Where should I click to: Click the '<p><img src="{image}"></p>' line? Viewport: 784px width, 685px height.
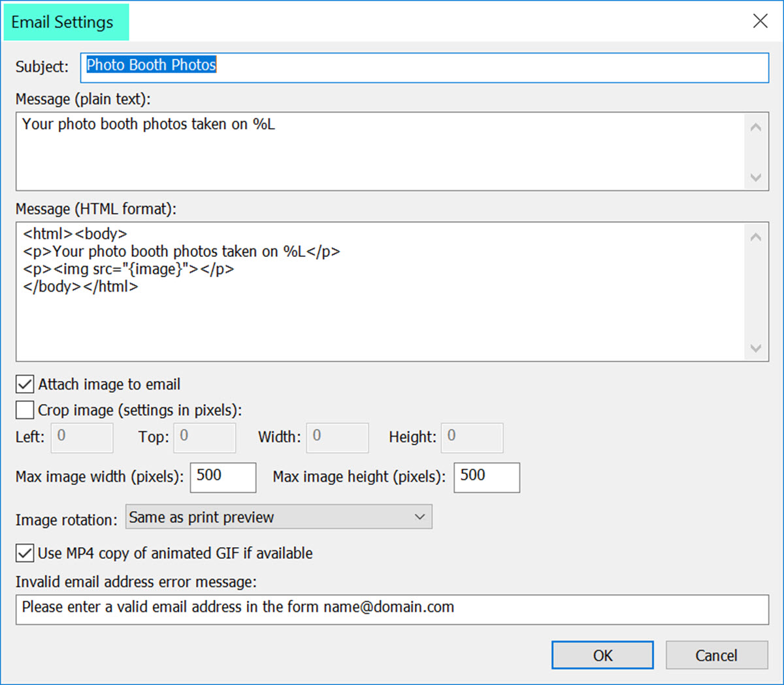pyautogui.click(x=129, y=269)
